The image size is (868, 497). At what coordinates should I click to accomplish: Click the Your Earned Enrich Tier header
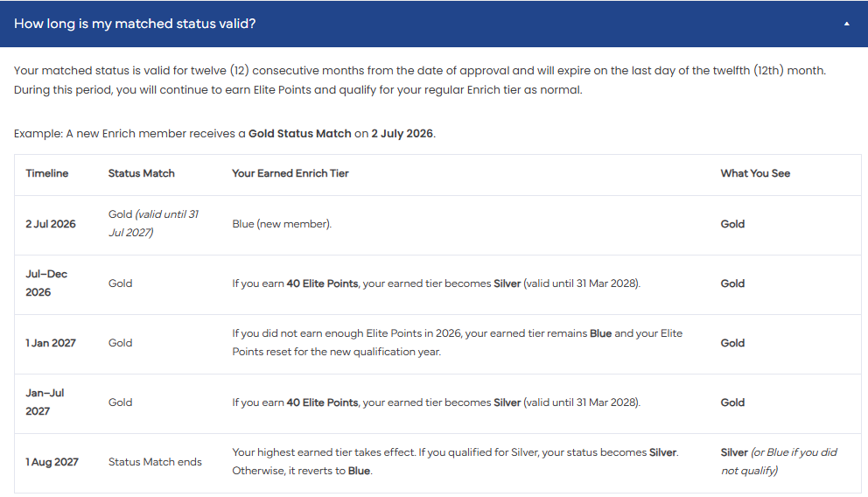(x=290, y=173)
